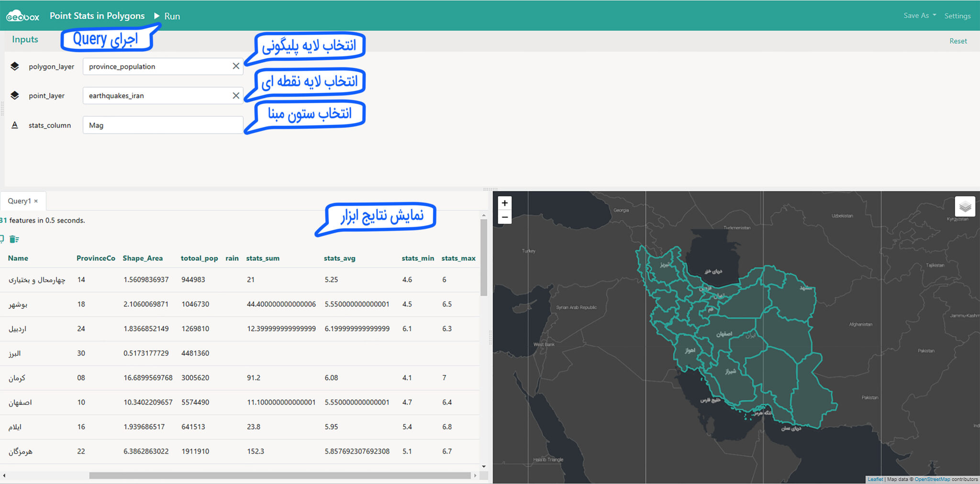Open the map layers control icon
The image size is (980, 484).
click(966, 207)
